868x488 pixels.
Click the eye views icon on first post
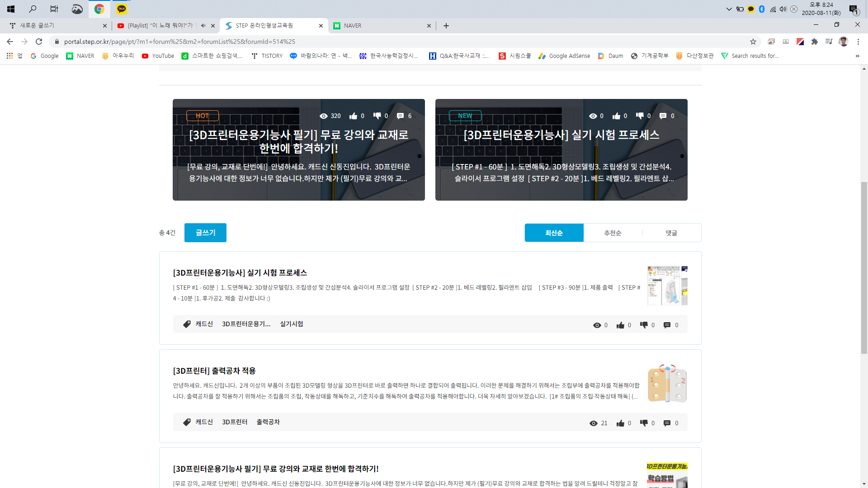point(597,325)
